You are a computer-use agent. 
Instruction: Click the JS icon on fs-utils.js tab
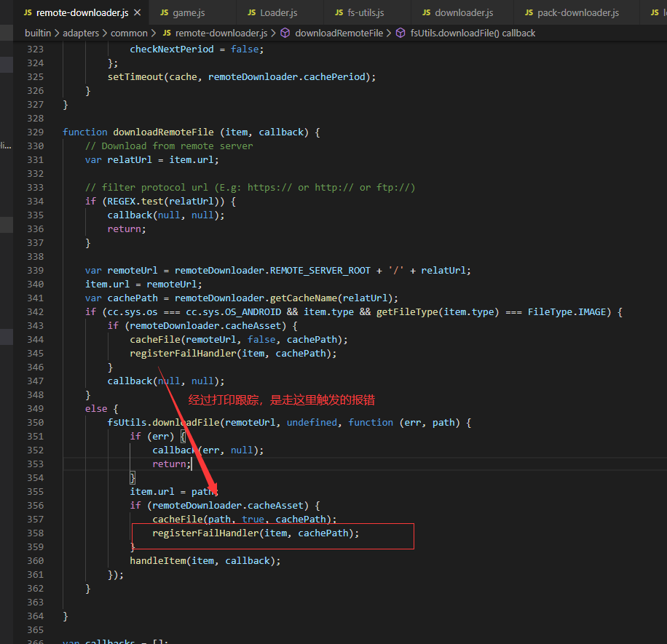pyautogui.click(x=339, y=13)
